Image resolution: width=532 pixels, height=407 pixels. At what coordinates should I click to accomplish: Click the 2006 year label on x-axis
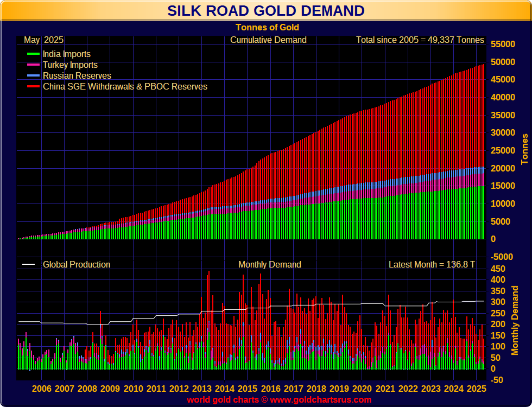(x=42, y=389)
